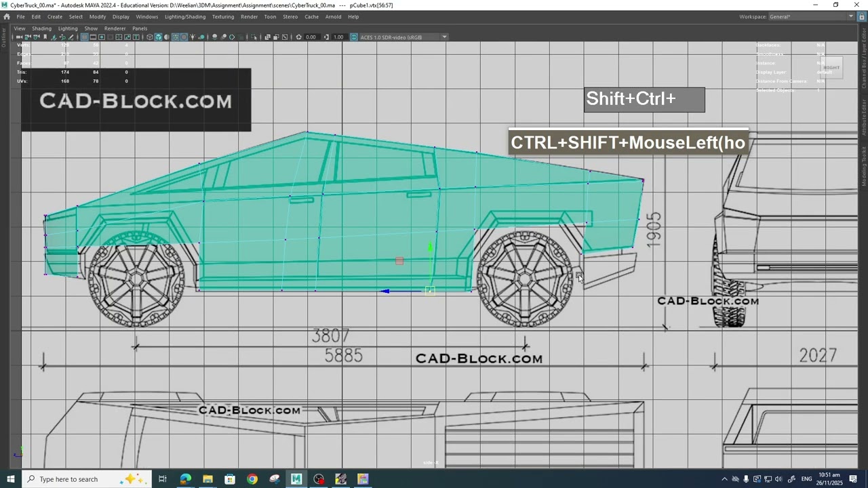The height and width of the screenshot is (488, 868).
Task: Click the Film Gate icon in viewport toolbar
Action: (93, 37)
